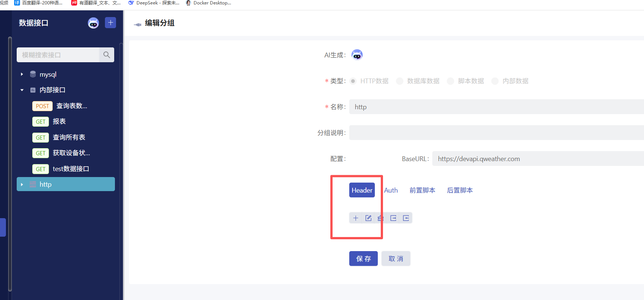Open the AI robot assistant in sidebar header
This screenshot has width=644, height=300.
pyautogui.click(x=93, y=23)
